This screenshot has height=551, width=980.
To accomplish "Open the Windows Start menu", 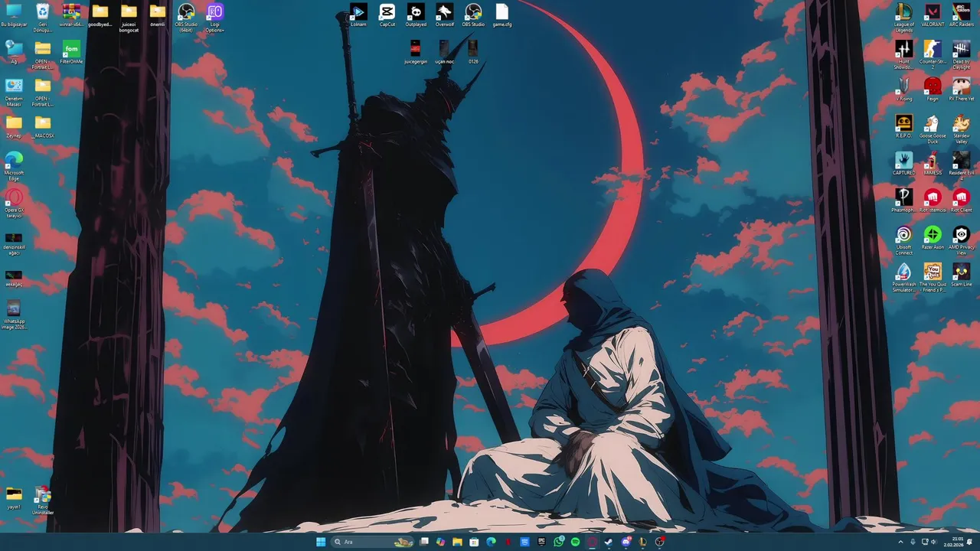I will [321, 542].
